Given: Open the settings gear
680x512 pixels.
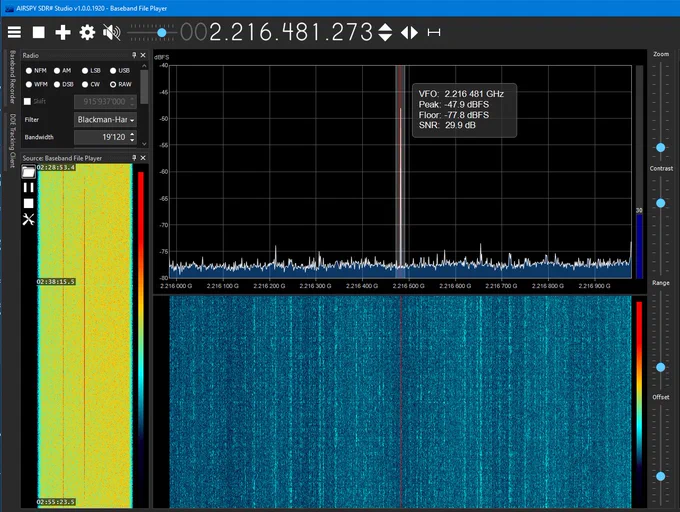Looking at the screenshot, I should [x=87, y=33].
